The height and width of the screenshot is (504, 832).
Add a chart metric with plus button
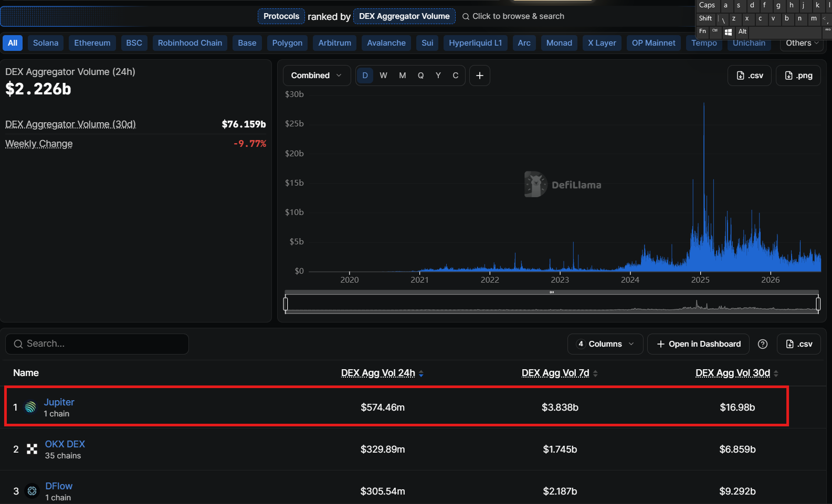click(x=479, y=76)
